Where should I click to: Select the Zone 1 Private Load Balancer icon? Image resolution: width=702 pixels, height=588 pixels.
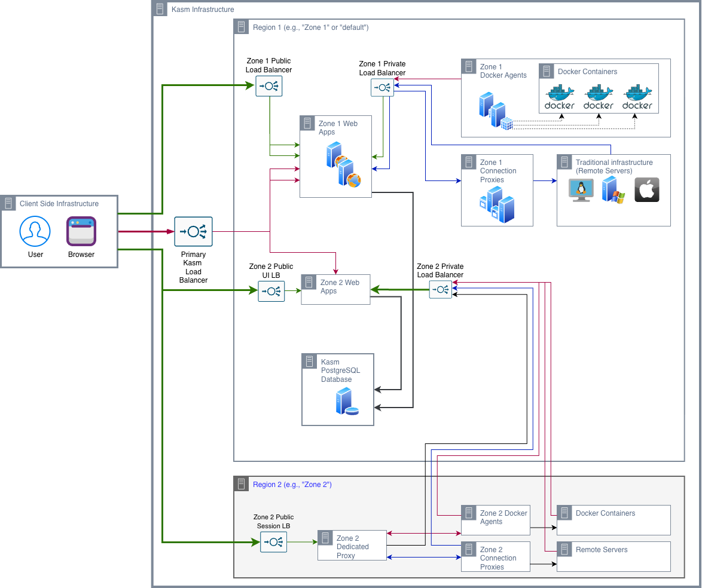[x=382, y=87]
